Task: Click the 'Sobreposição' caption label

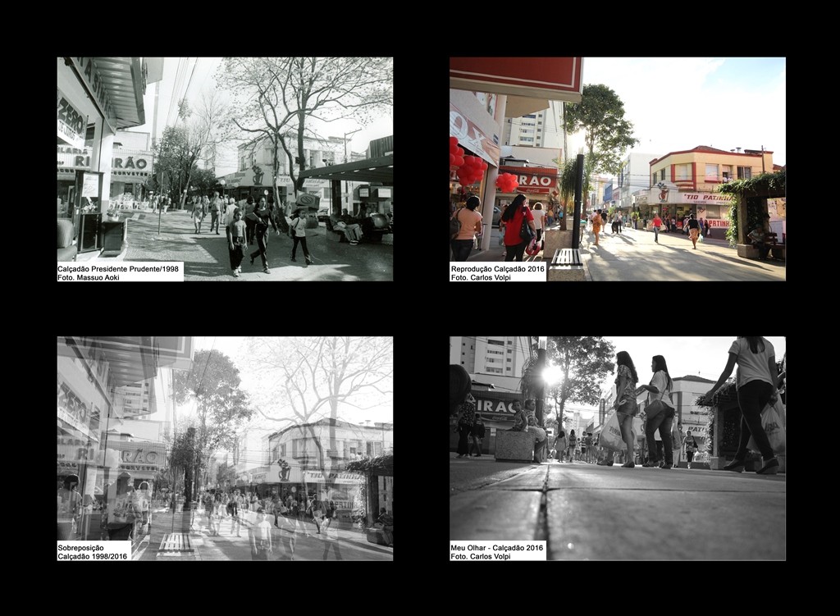Action: pos(82,546)
